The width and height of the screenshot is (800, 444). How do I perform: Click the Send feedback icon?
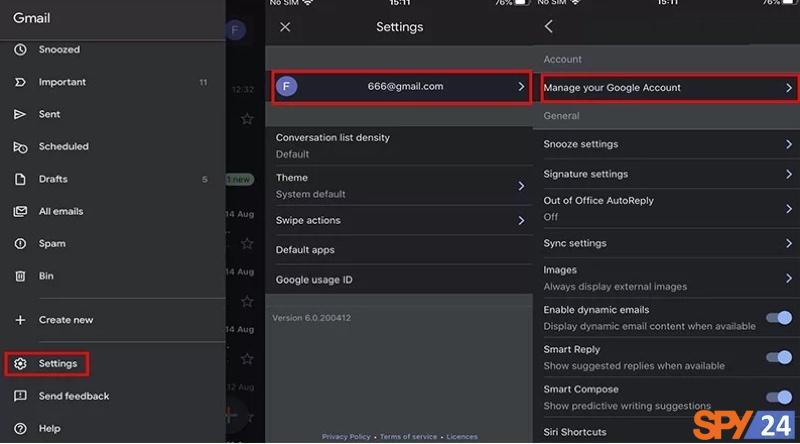20,396
